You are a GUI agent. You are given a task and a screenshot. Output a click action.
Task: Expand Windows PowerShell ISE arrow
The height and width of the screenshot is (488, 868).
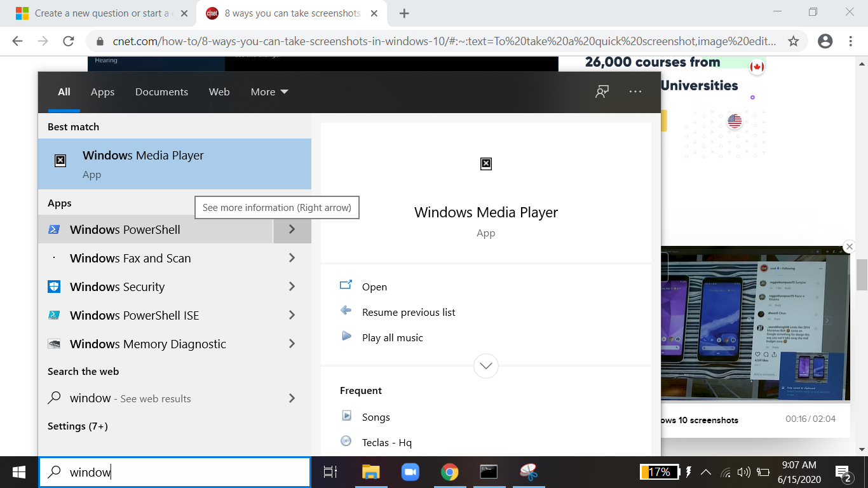click(x=292, y=315)
